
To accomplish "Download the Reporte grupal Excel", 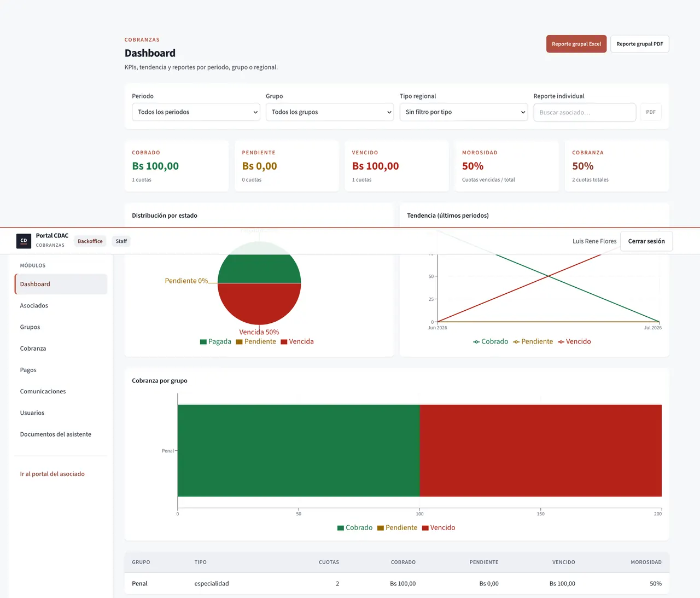I will (576, 44).
